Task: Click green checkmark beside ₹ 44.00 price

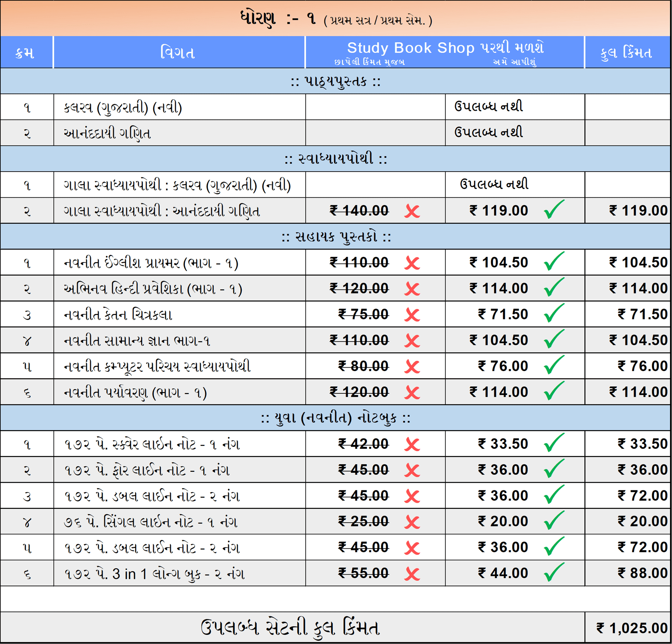Action: point(554,572)
